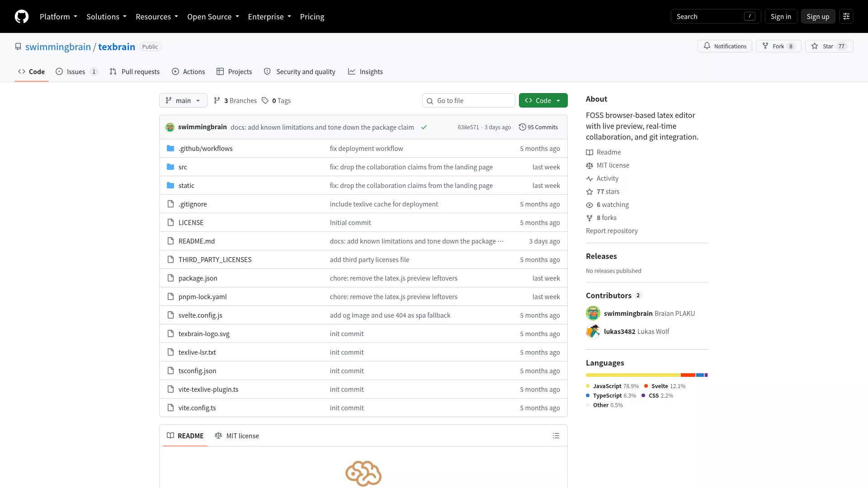
Task: Open the THIRD_PARTY_LICENSES file
Action: click(x=215, y=260)
